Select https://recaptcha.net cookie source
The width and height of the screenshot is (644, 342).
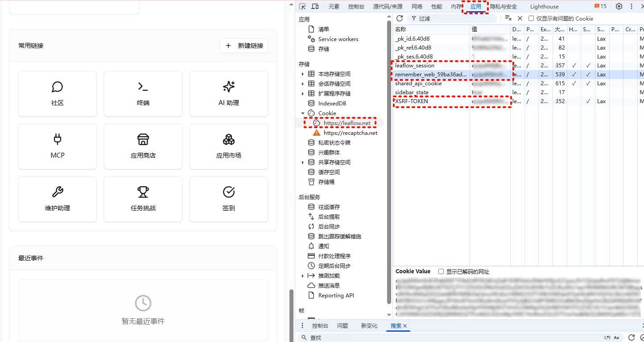(350, 133)
